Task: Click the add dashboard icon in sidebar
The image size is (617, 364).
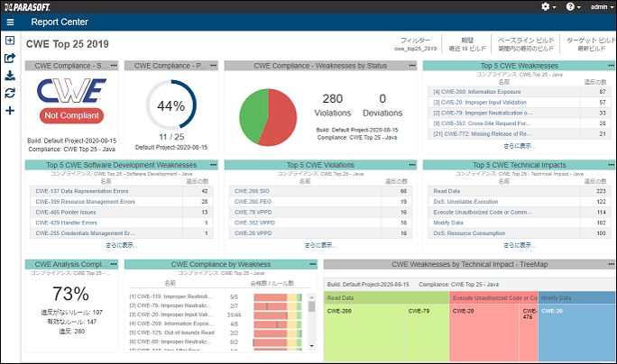Action: (x=10, y=41)
